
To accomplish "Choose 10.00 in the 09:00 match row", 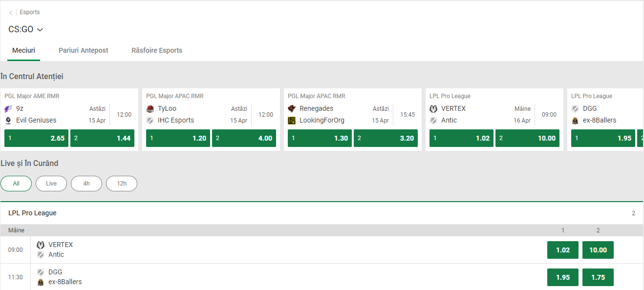I will click(598, 250).
